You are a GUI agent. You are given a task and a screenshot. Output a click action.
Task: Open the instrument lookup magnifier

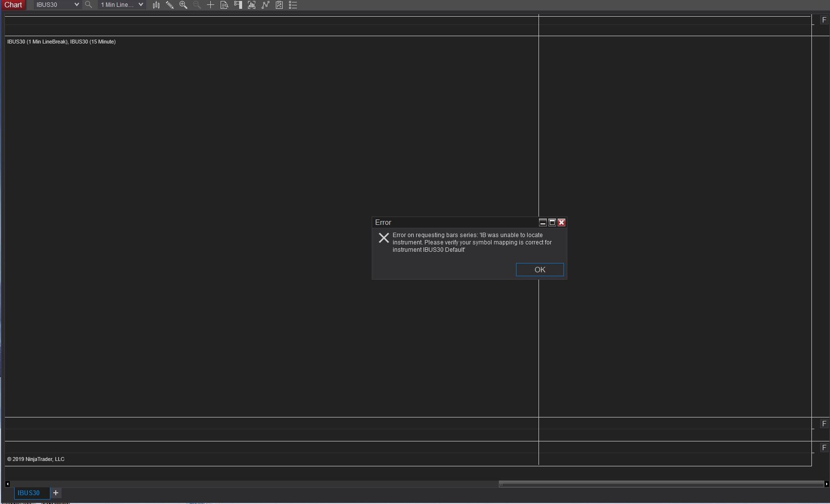pos(89,5)
